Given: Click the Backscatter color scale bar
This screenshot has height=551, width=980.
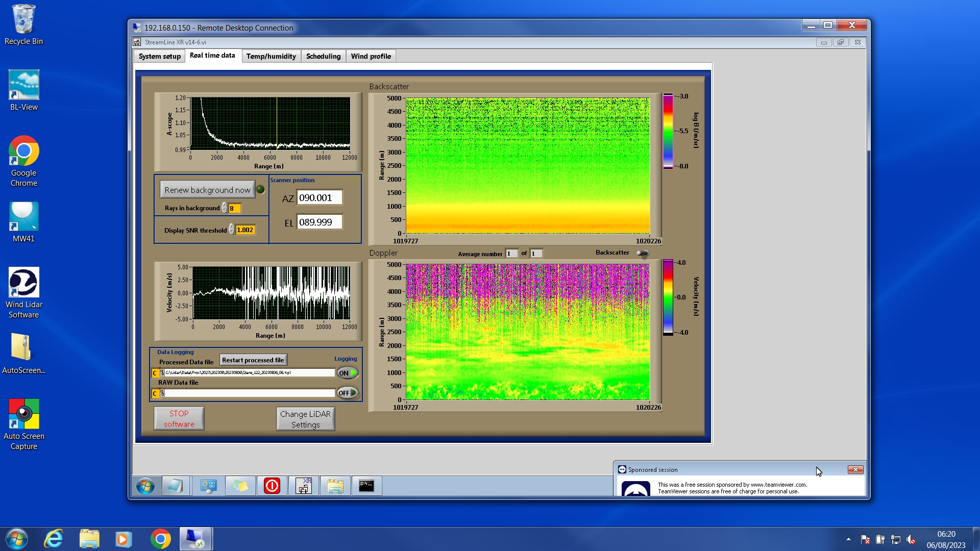Looking at the screenshot, I should (x=668, y=131).
